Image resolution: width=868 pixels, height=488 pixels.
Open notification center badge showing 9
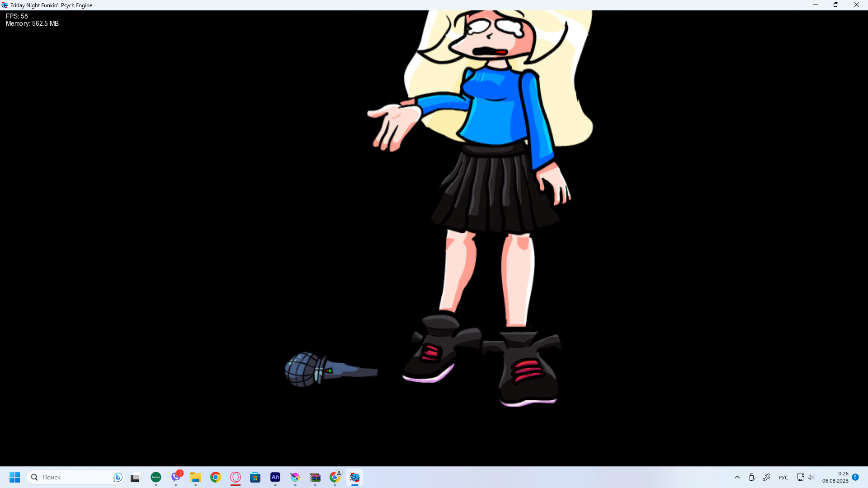(x=855, y=477)
